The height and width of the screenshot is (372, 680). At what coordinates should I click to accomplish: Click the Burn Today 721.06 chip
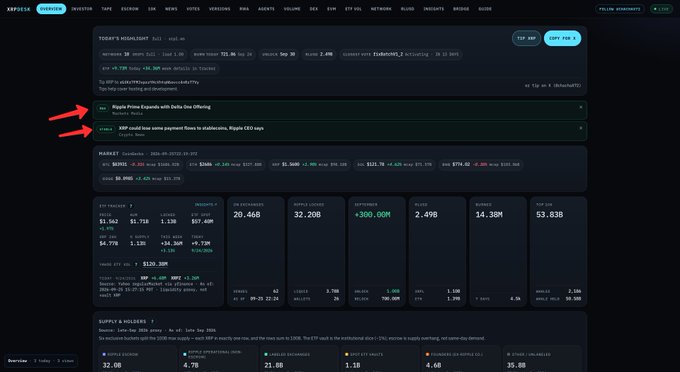(x=222, y=55)
